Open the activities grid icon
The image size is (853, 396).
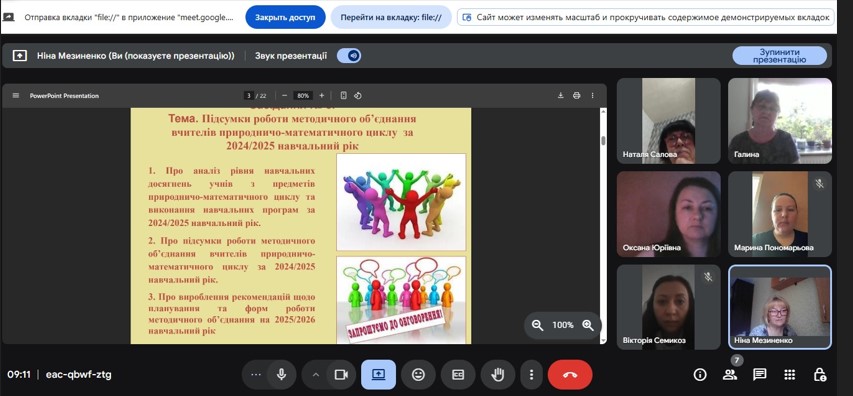(789, 375)
